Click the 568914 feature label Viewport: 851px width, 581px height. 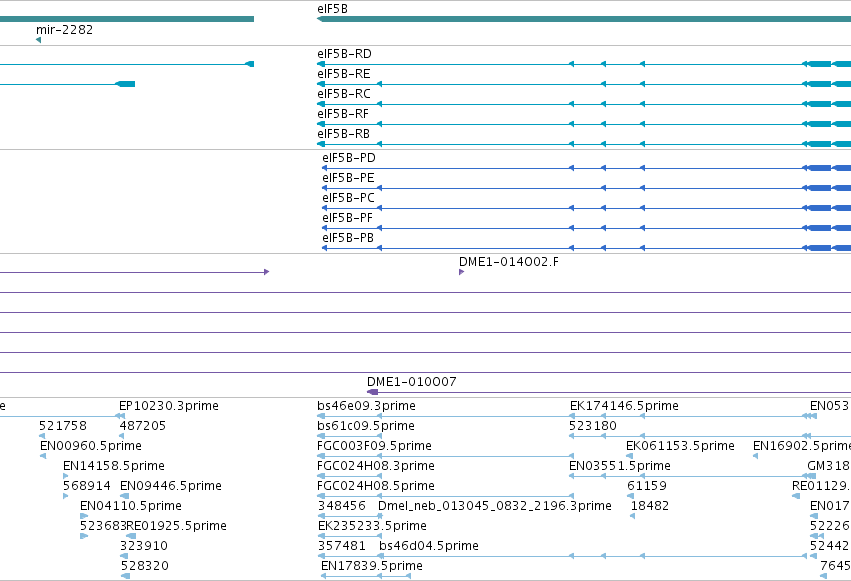pyautogui.click(x=87, y=486)
